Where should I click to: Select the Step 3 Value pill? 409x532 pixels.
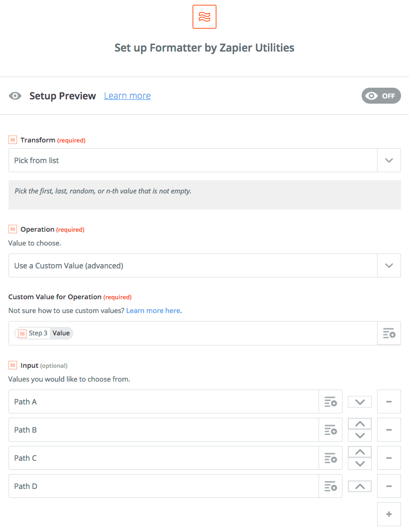click(x=44, y=333)
